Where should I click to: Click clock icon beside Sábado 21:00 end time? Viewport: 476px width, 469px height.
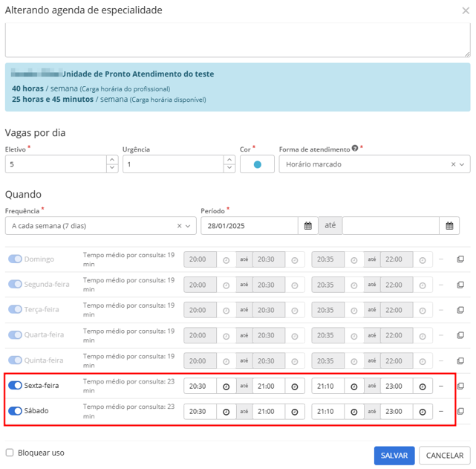tap(295, 412)
